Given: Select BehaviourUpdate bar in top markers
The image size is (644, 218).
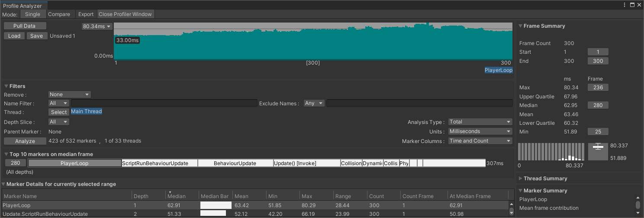Looking at the screenshot, I should pos(235,163).
